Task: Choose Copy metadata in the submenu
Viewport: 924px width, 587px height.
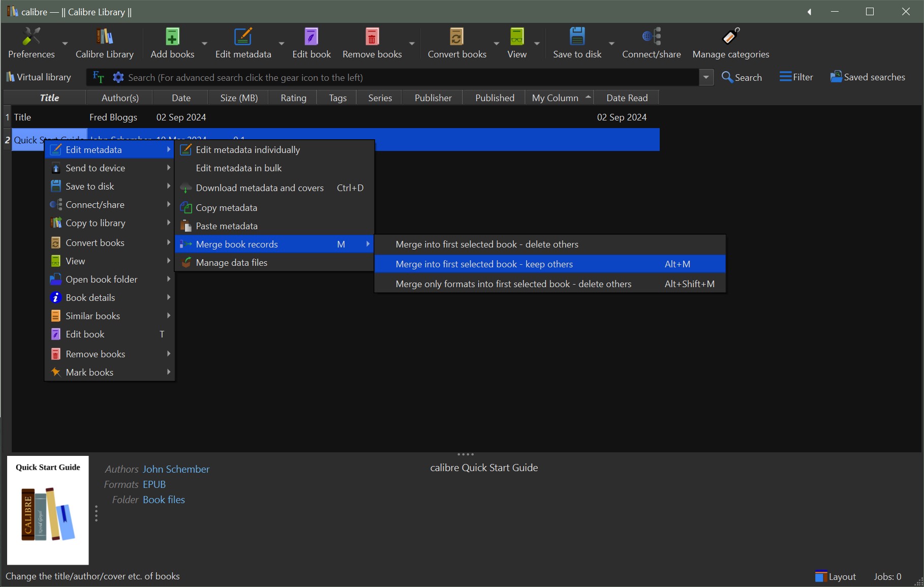Action: [274, 208]
